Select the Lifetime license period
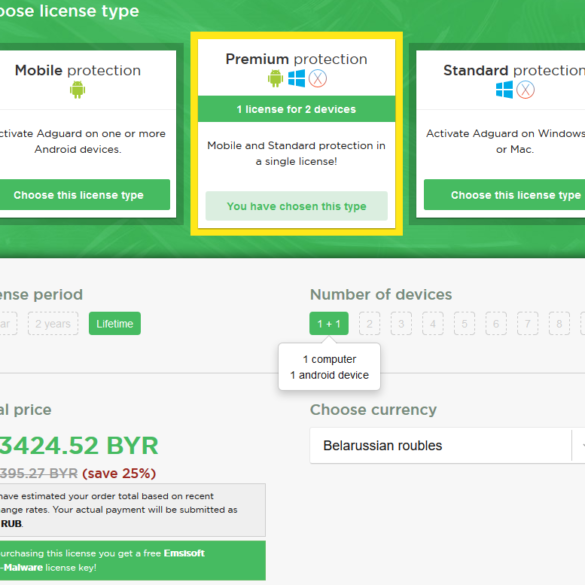This screenshot has width=585, height=585. pos(115,323)
